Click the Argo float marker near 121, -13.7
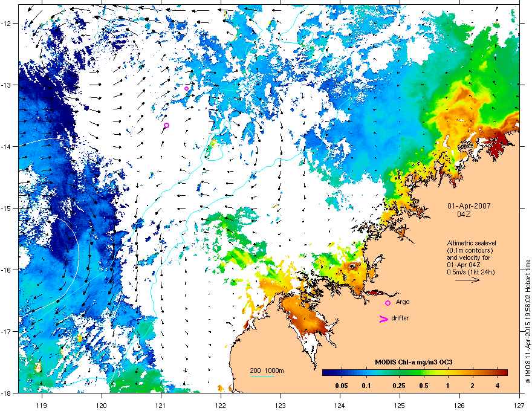This screenshot has width=532, height=411. coord(167,126)
